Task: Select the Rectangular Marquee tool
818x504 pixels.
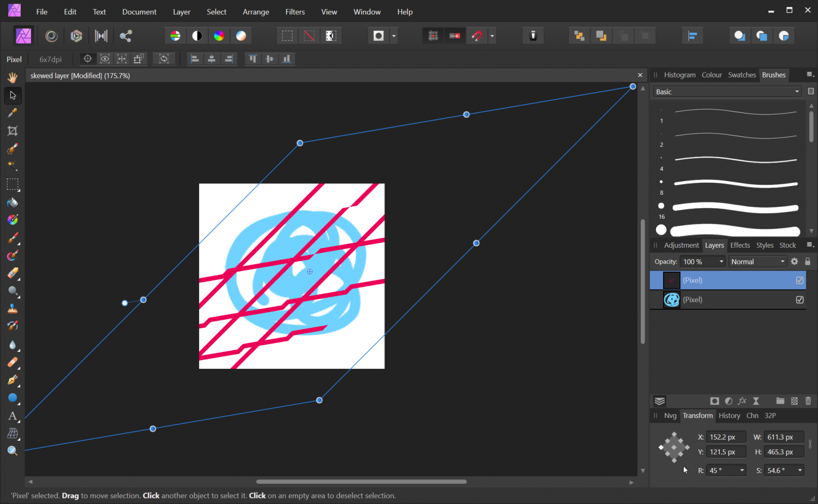Action: [x=13, y=184]
